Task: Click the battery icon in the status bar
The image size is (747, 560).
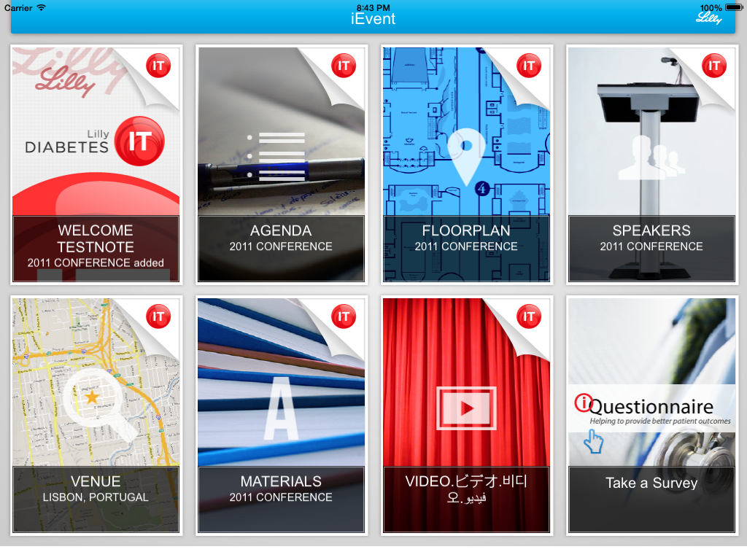Action: click(x=734, y=7)
